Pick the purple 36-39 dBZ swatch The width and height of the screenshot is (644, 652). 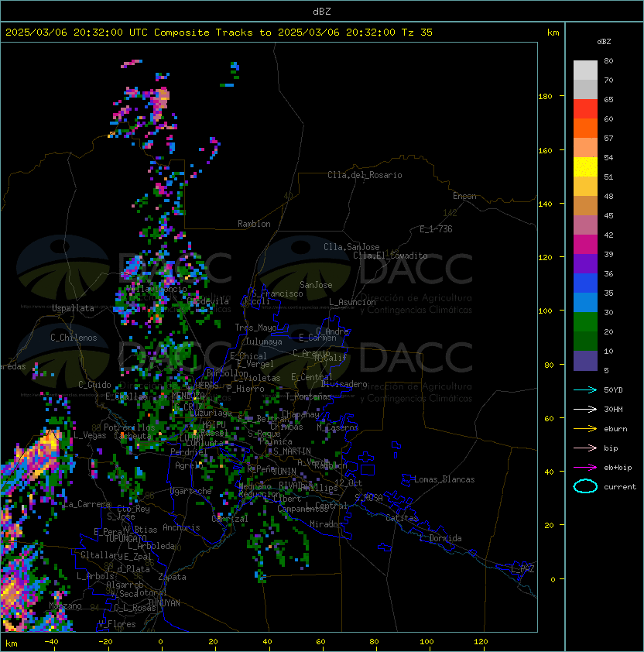click(585, 264)
